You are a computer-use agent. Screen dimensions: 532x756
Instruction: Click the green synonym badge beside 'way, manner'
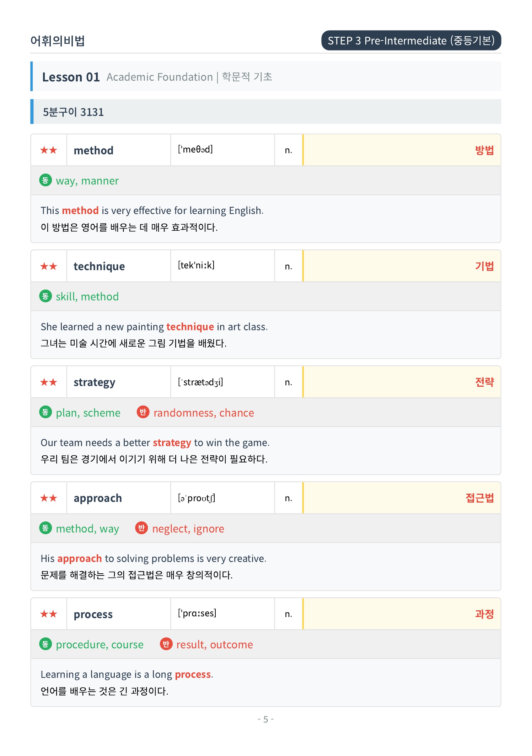(x=45, y=180)
